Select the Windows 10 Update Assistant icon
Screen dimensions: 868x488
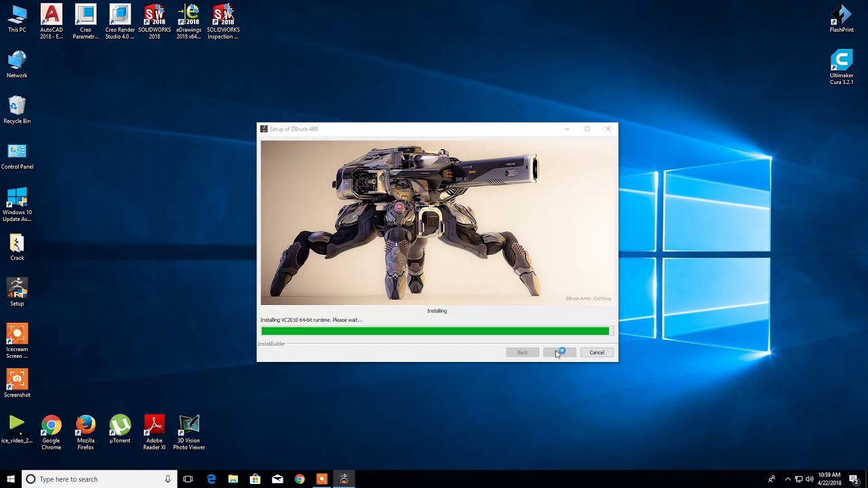pyautogui.click(x=17, y=205)
